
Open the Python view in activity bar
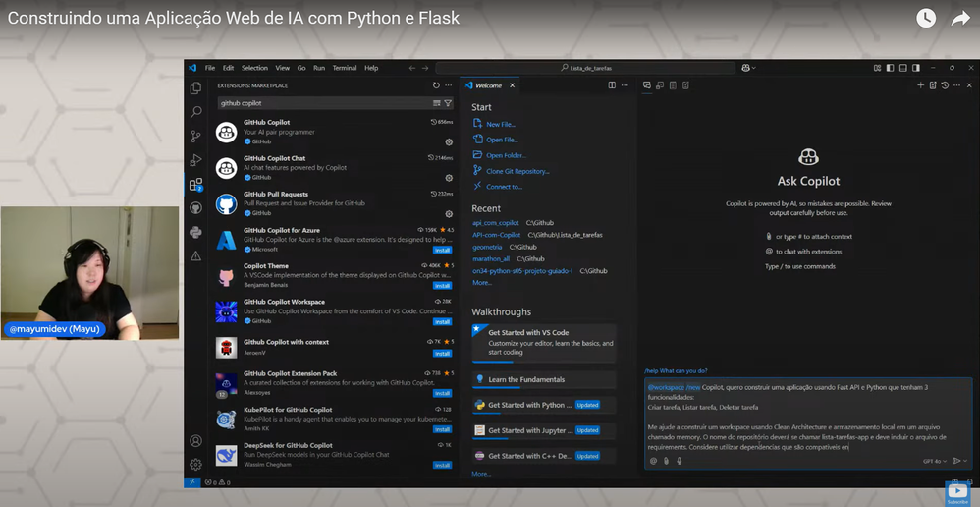[195, 232]
